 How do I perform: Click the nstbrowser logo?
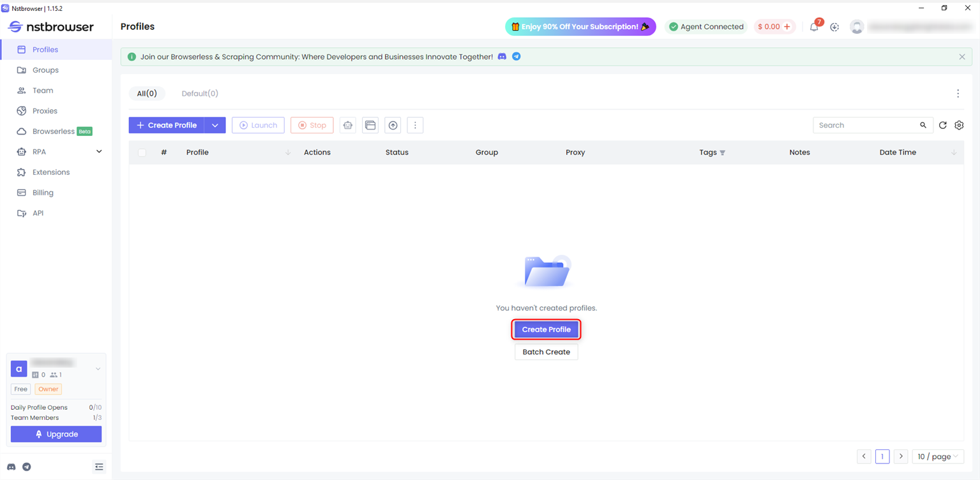[50, 27]
